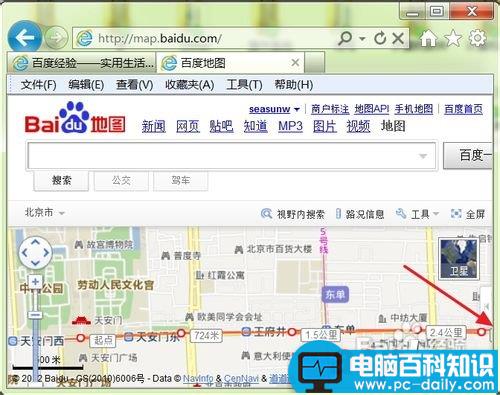Open the 收藏夹(A) menu
Image resolution: width=500 pixels, height=395 pixels.
189,85
